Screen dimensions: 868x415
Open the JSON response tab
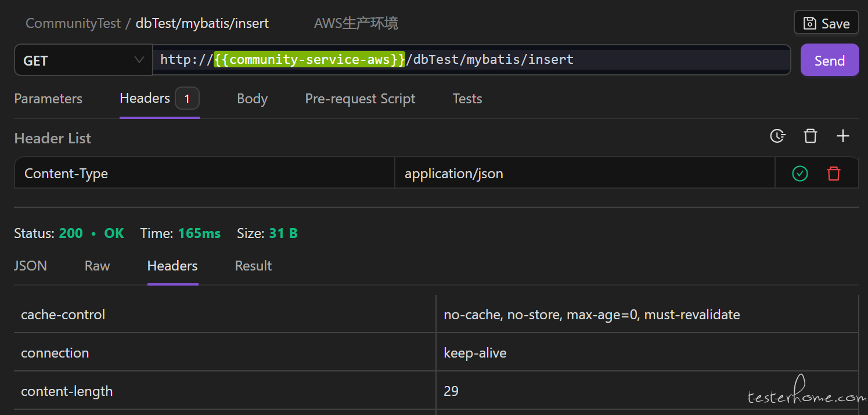click(x=31, y=266)
